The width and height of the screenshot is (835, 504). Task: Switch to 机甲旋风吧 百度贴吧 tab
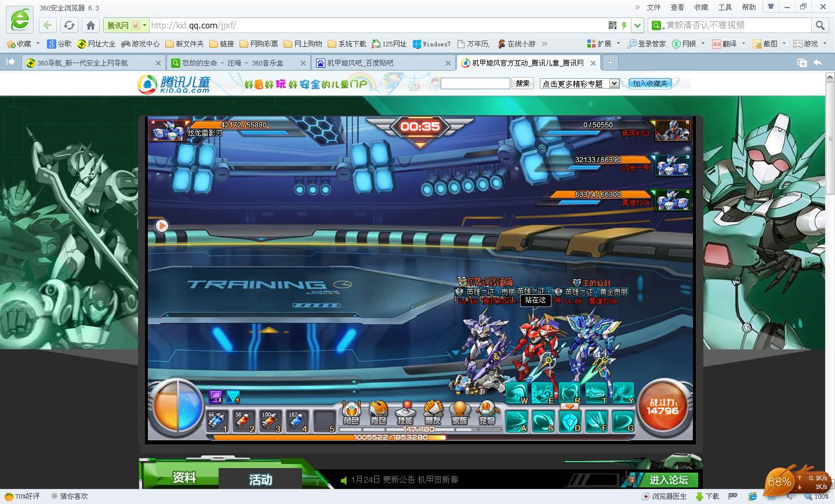coord(383,63)
